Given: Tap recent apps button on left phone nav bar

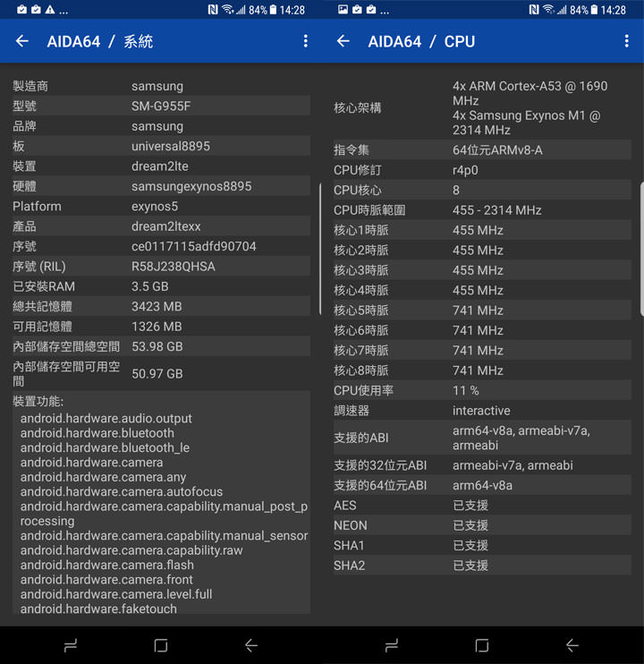Looking at the screenshot, I should click(71, 645).
